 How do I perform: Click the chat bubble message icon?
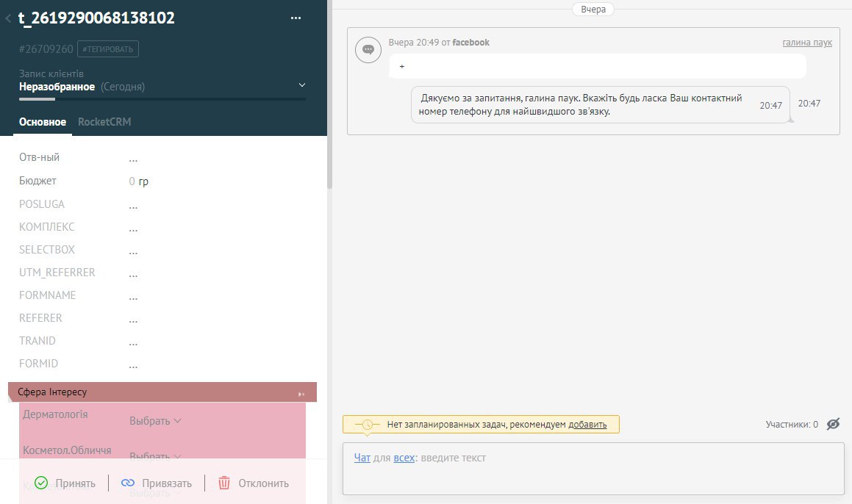point(368,50)
